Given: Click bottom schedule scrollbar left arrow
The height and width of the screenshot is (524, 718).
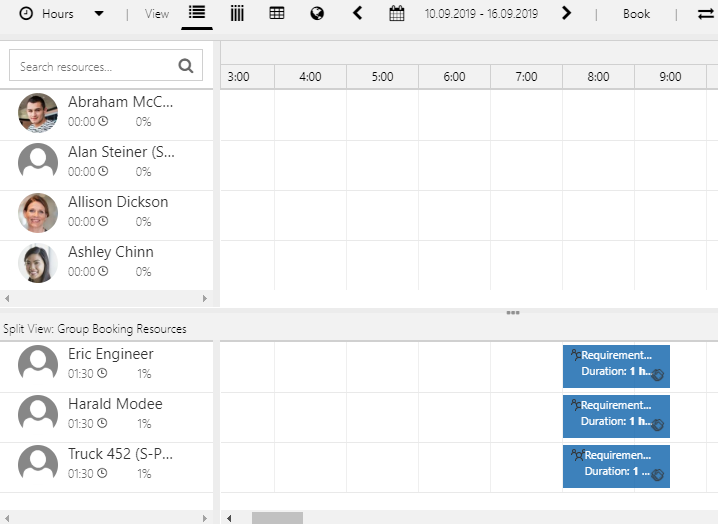Looking at the screenshot, I should coord(229,518).
